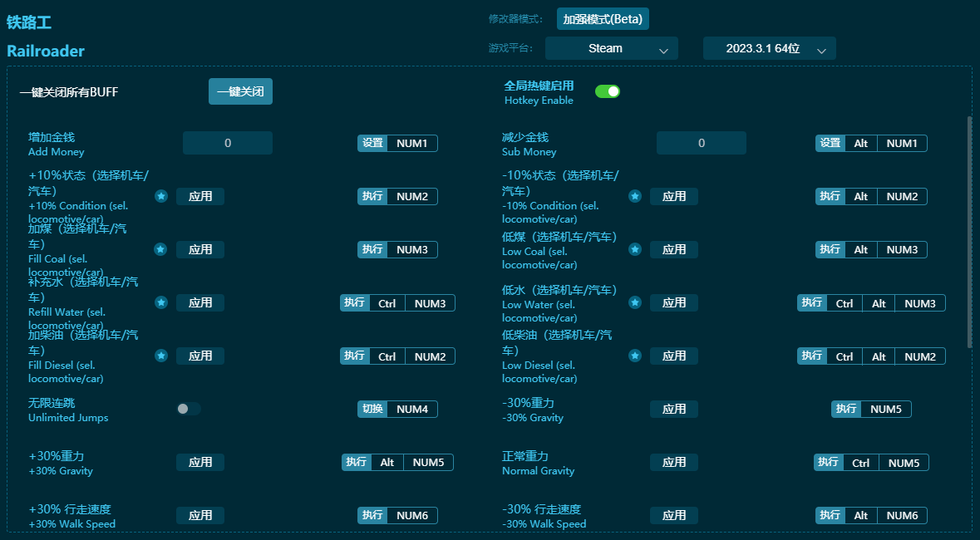Click the star icon beside Low Coal
The image size is (980, 540).
(635, 249)
